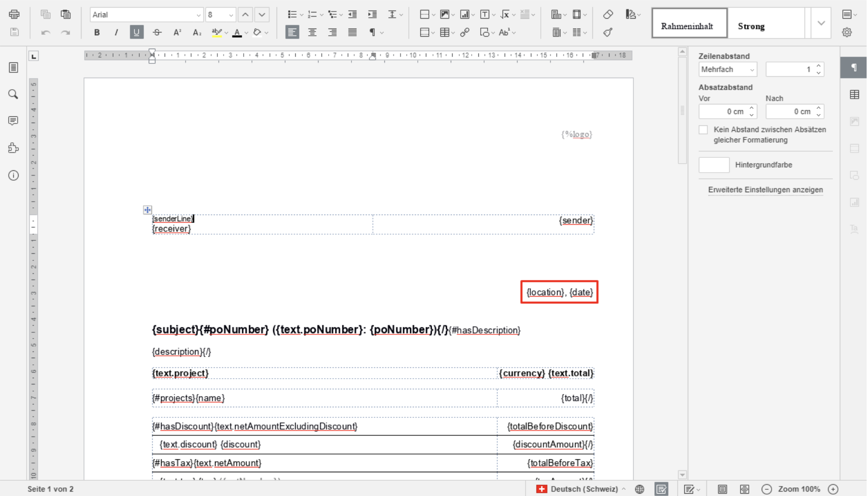Open track changes dropdown in status bar
This screenshot has width=868, height=496.
(x=692, y=489)
